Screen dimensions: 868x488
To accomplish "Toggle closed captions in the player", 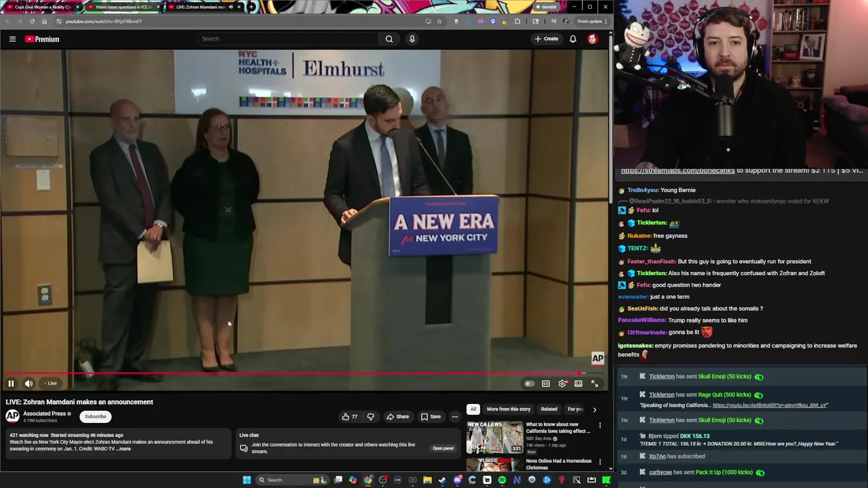I will 546,384.
